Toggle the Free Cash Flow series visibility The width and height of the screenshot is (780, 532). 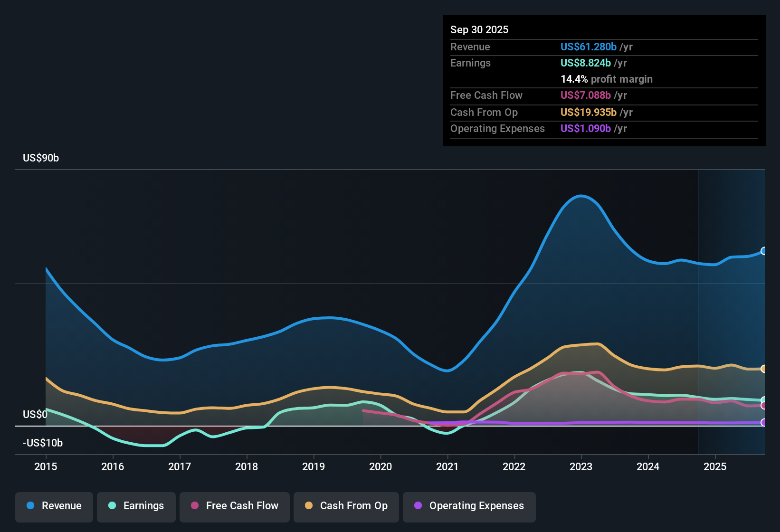coord(234,506)
